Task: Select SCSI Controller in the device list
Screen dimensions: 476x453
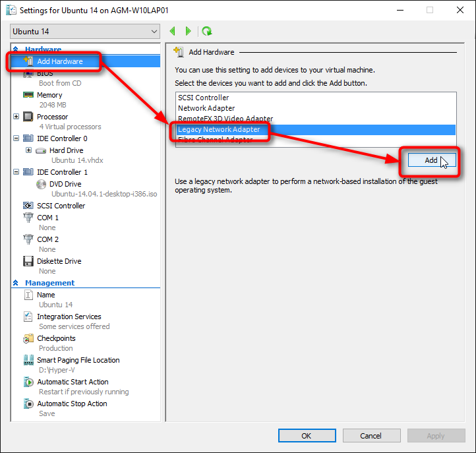Action: pyautogui.click(x=316, y=98)
